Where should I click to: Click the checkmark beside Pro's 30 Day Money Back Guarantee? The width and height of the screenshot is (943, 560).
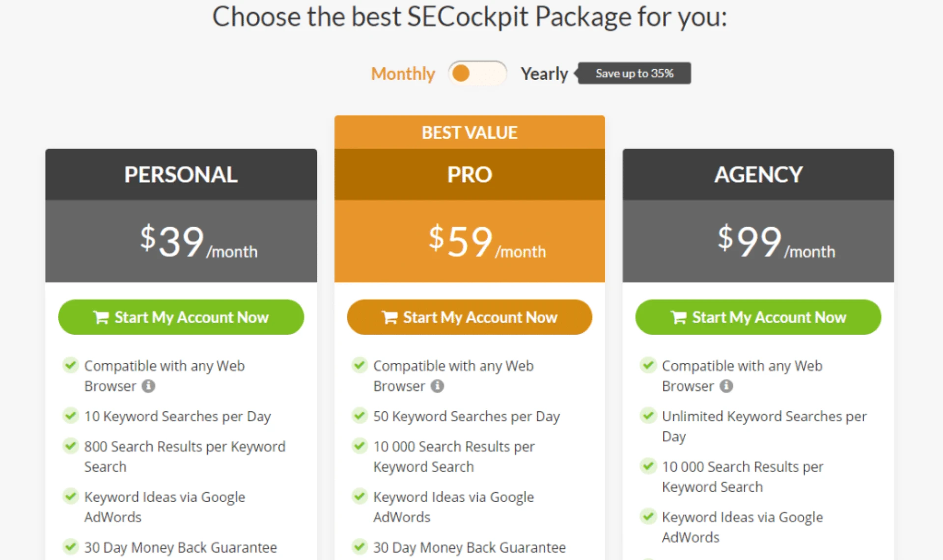[x=359, y=547]
